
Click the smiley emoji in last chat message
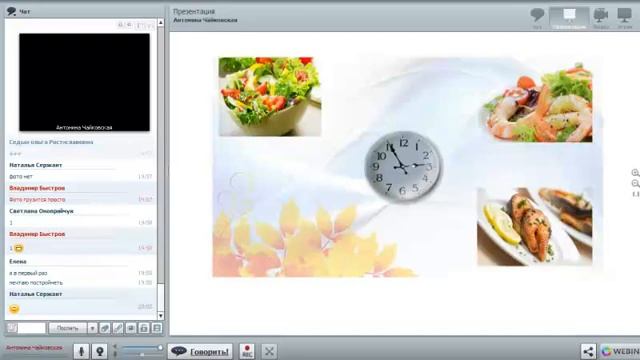click(14, 309)
